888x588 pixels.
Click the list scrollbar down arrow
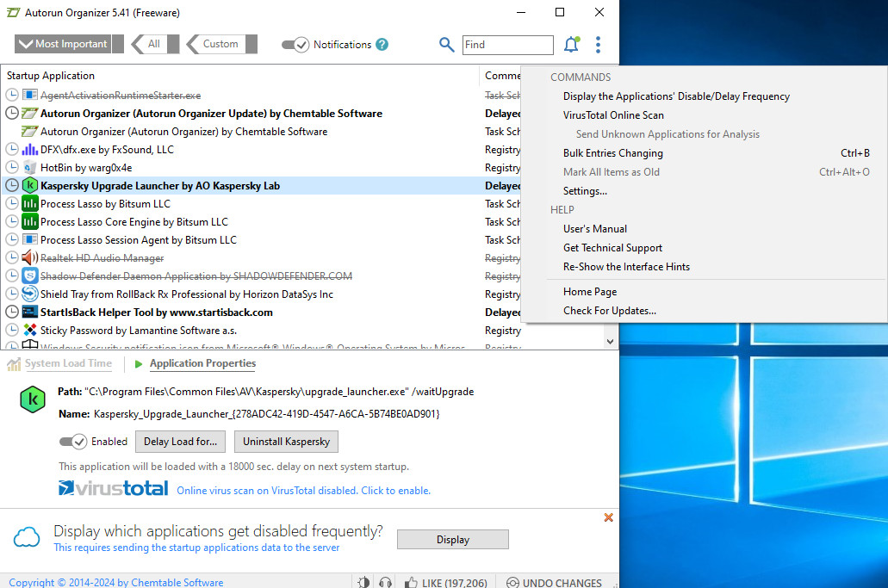click(610, 341)
